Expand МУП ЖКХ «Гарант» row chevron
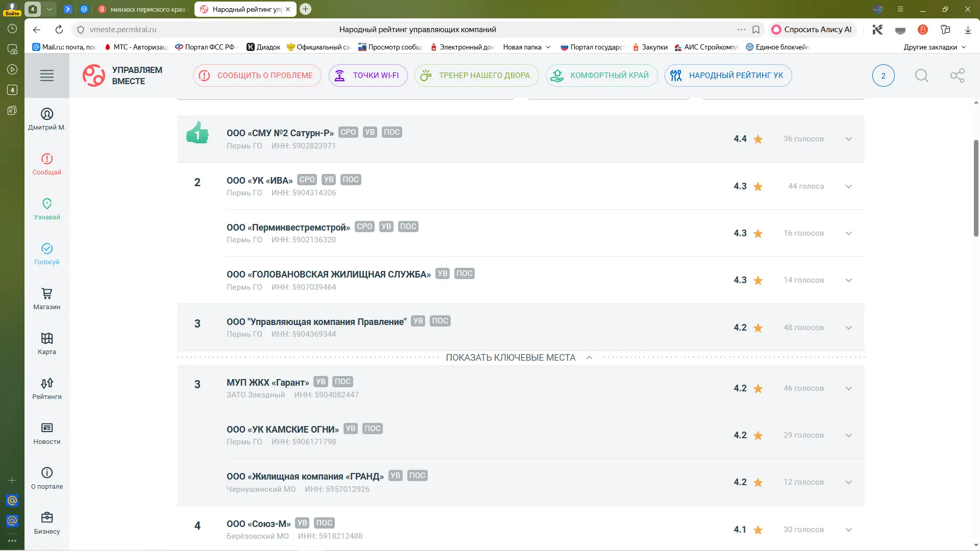The height and width of the screenshot is (551, 980). (848, 389)
